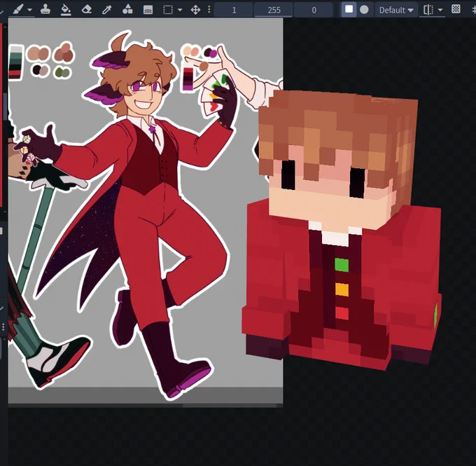Screen dimensions: 476x466
Task: Select the Color Picker eyedropper tool
Action: click(107, 10)
